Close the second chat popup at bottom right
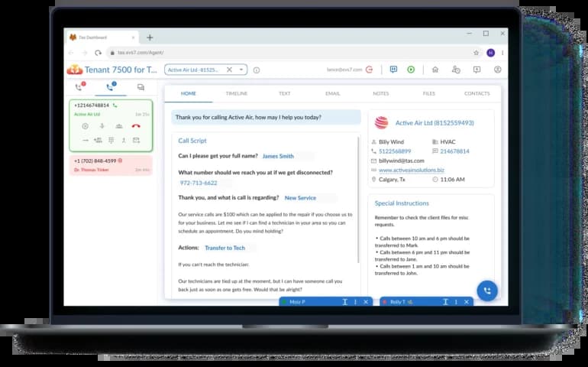 [x=467, y=302]
